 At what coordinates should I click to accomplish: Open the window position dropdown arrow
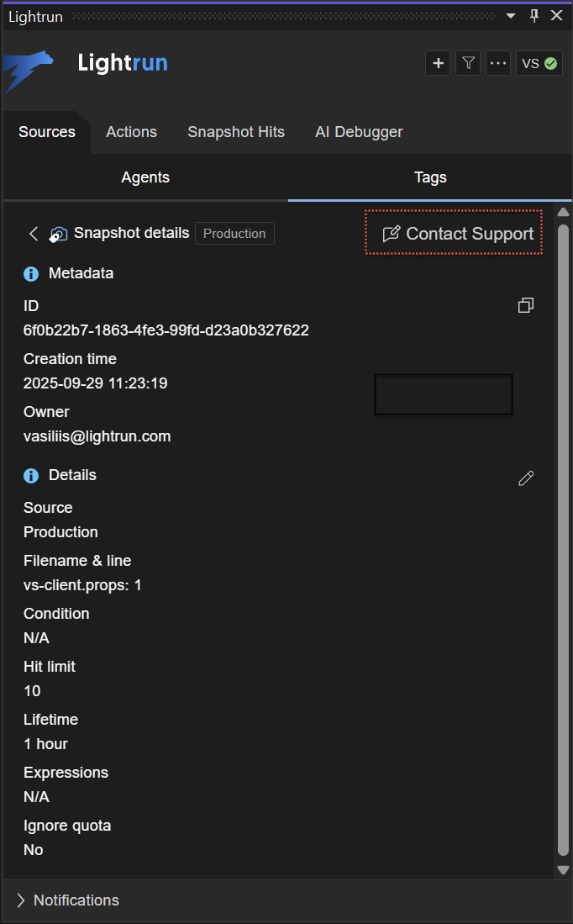tap(511, 16)
